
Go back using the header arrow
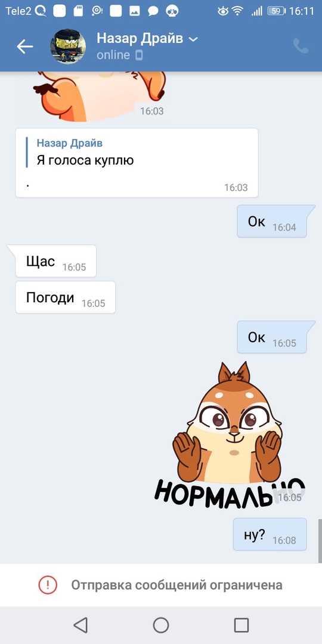pos(24,47)
